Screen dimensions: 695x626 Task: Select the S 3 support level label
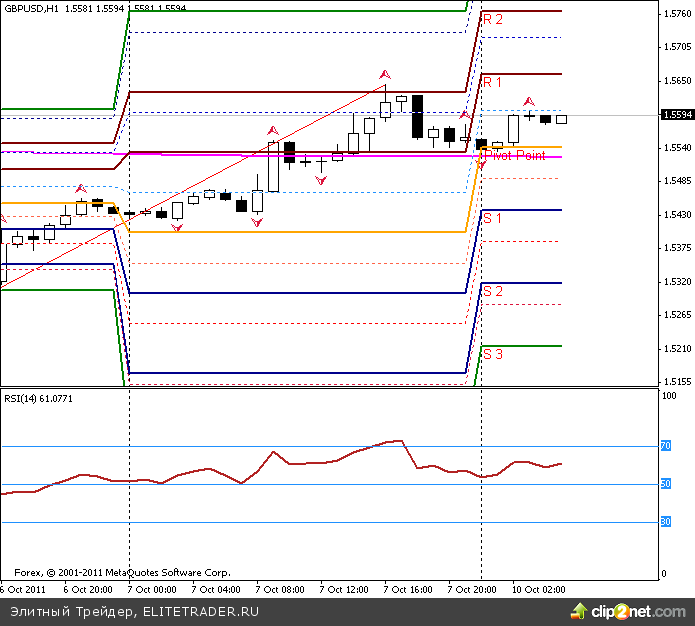(493, 354)
